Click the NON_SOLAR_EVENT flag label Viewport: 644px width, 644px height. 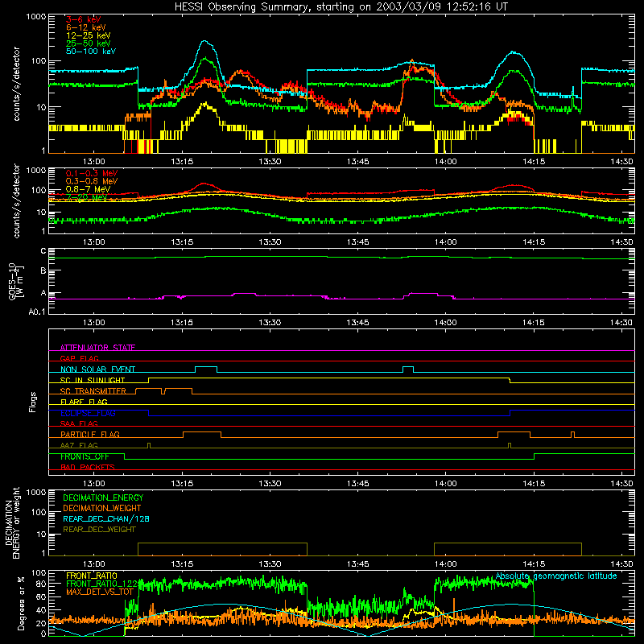97,369
